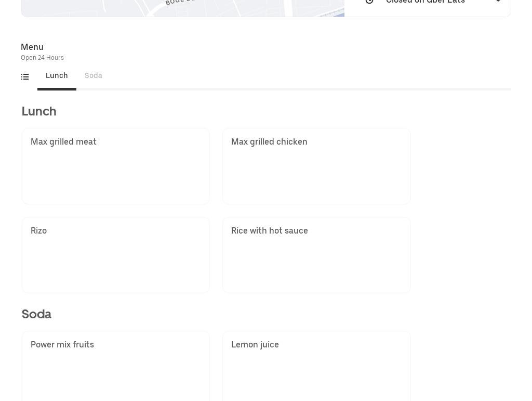Open the menu categories list icon
This screenshot has height=401, width=532.
[25, 77]
